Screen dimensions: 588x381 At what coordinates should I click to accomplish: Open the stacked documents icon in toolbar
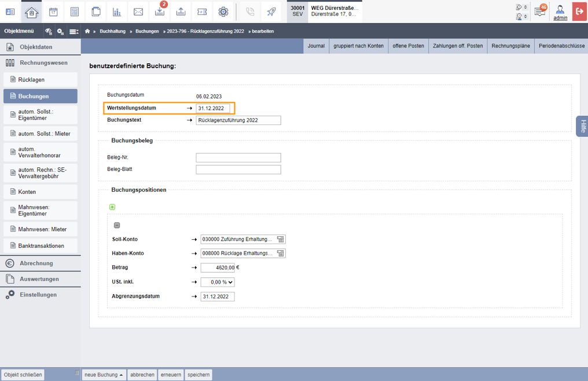(x=96, y=12)
